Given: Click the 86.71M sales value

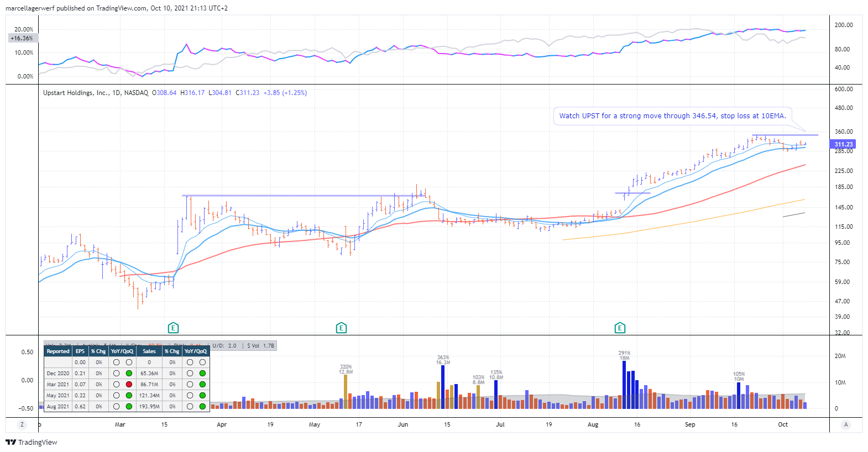Looking at the screenshot, I should pyautogui.click(x=149, y=384).
